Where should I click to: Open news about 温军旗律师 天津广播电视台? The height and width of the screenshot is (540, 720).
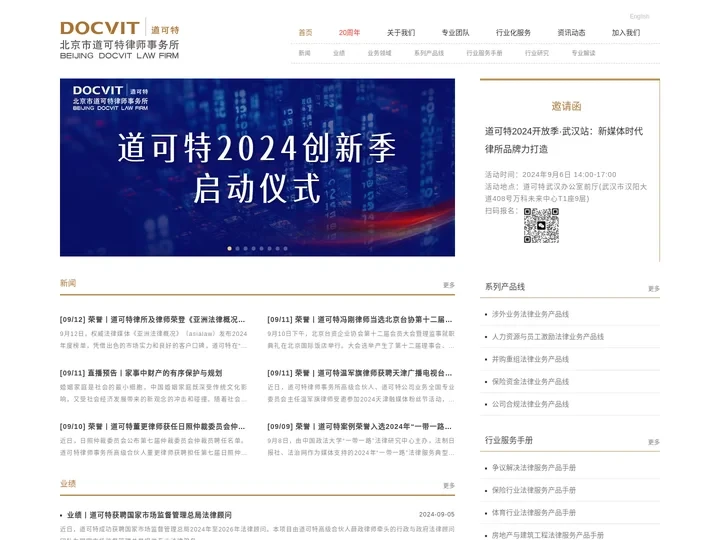360,373
